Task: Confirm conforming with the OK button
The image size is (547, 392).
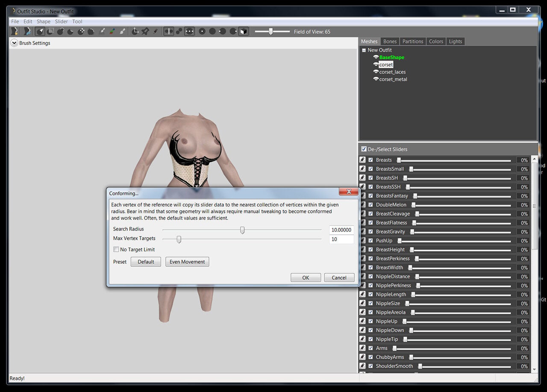Action: 306,277
